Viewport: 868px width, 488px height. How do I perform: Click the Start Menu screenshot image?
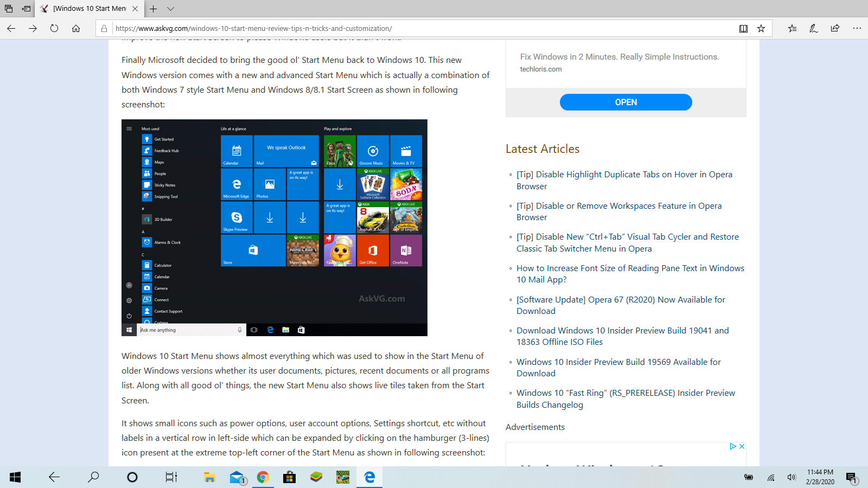pos(275,228)
